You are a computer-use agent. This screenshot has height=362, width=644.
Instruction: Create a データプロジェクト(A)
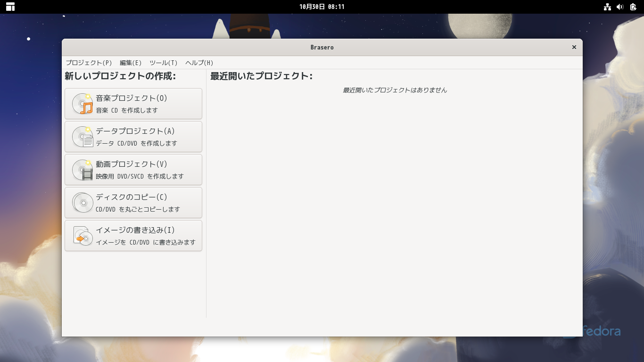click(x=133, y=137)
